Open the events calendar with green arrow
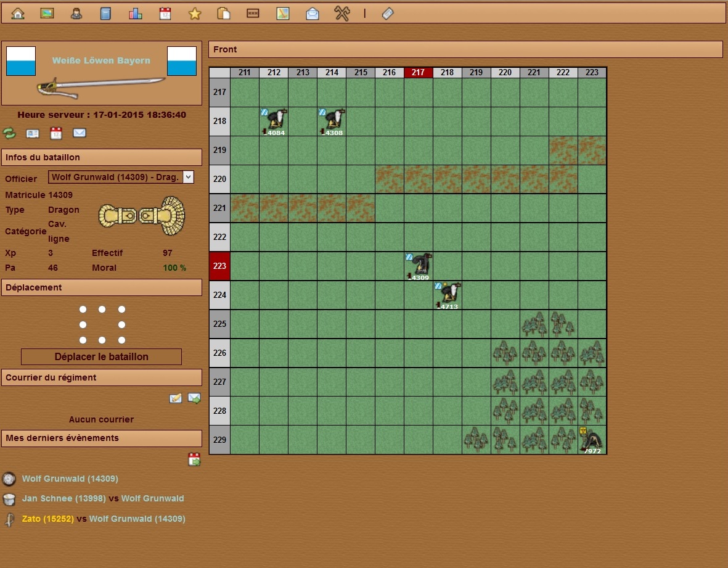728x568 pixels. coord(194,459)
